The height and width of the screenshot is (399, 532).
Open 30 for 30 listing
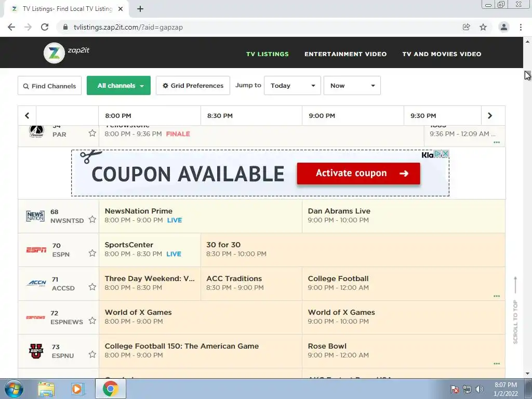tap(353, 249)
